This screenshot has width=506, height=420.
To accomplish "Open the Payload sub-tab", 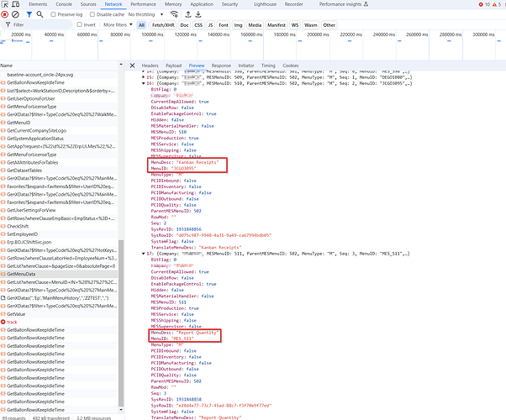I will coord(174,66).
